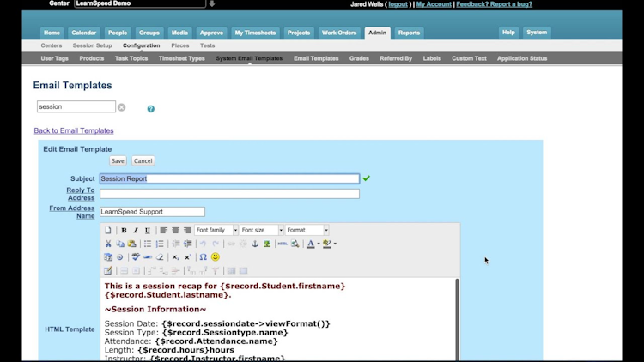
Task: Insert a bulleted list
Action: pyautogui.click(x=148, y=244)
